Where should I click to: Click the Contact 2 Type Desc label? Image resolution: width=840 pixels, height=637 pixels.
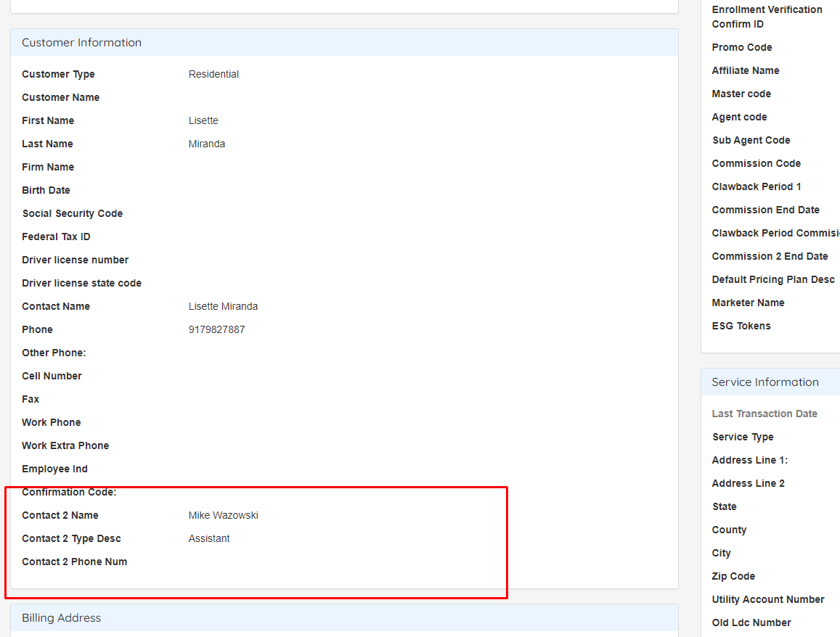71,538
